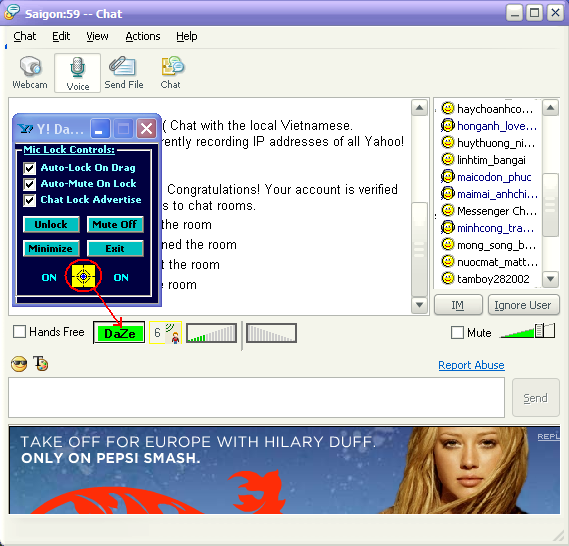The height and width of the screenshot is (546, 569).
Task: Click user list scroll-down arrow
Action: [550, 279]
